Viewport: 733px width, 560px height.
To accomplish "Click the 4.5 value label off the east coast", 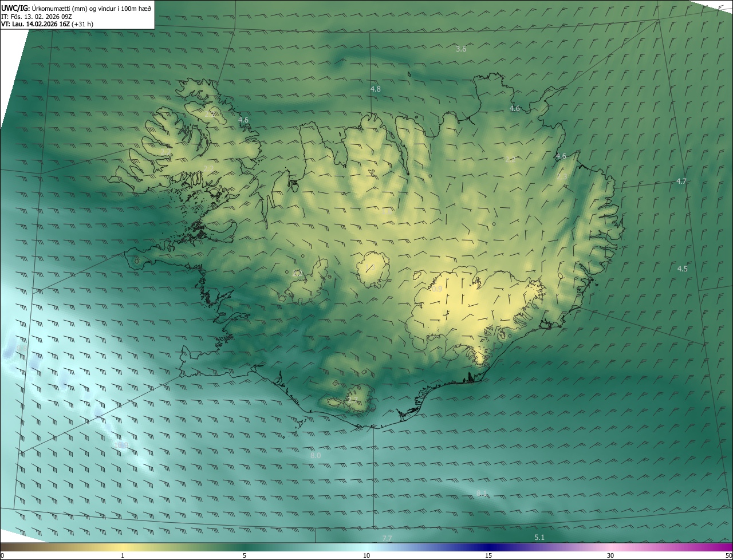I will click(x=683, y=269).
